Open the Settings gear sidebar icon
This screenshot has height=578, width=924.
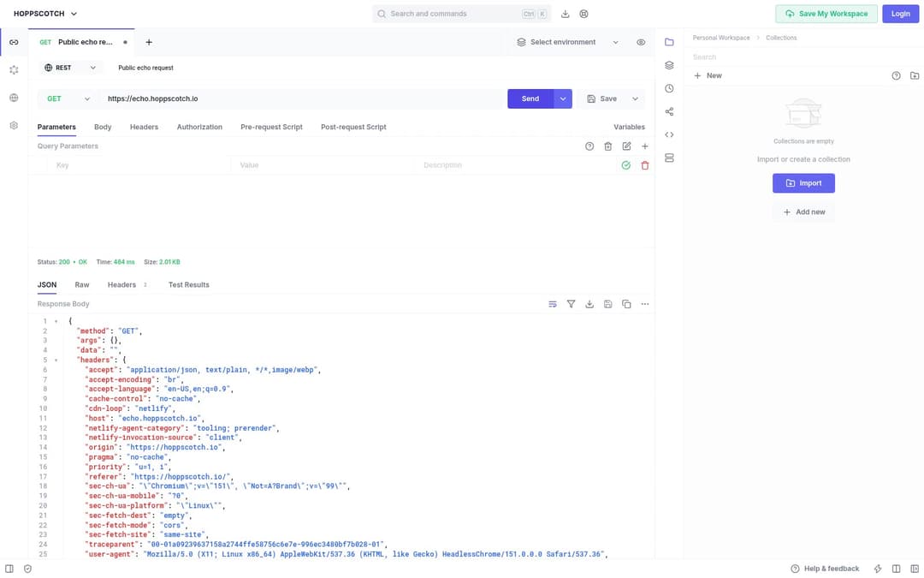tap(14, 126)
